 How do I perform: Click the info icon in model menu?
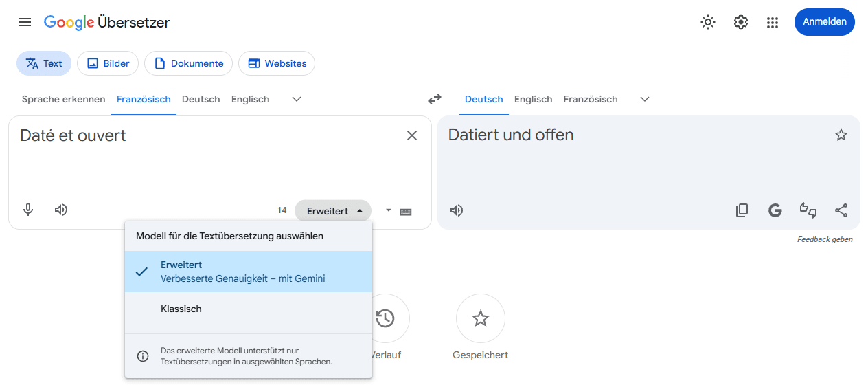143,355
